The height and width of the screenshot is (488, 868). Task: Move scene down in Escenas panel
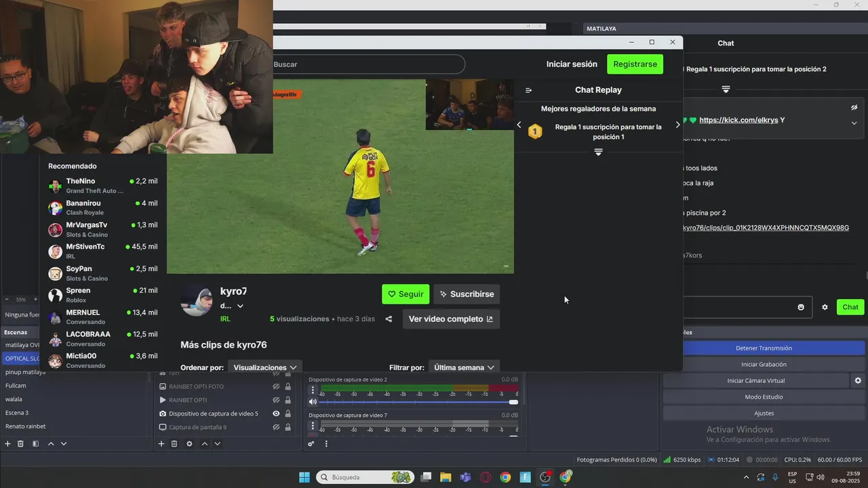point(64,444)
